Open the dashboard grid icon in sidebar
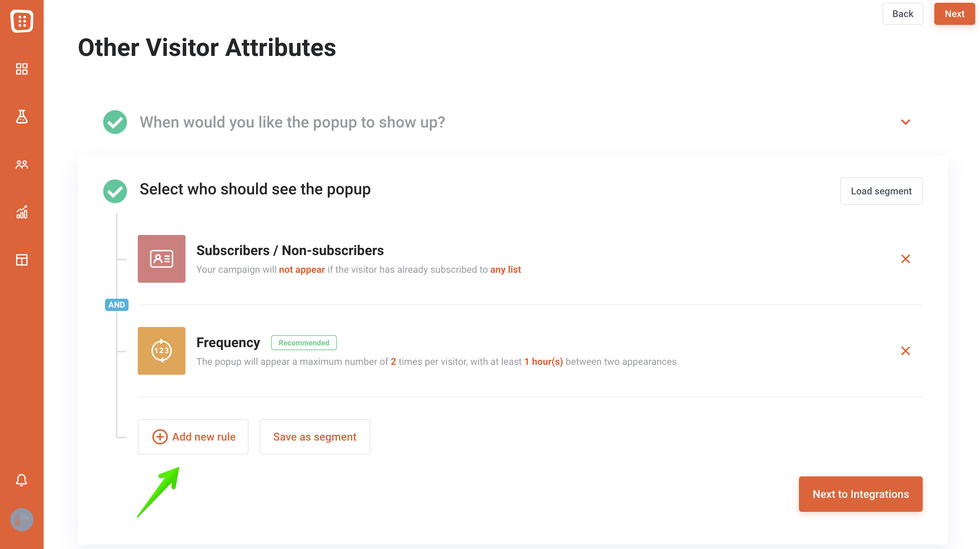This screenshot has height=549, width=980. [22, 69]
